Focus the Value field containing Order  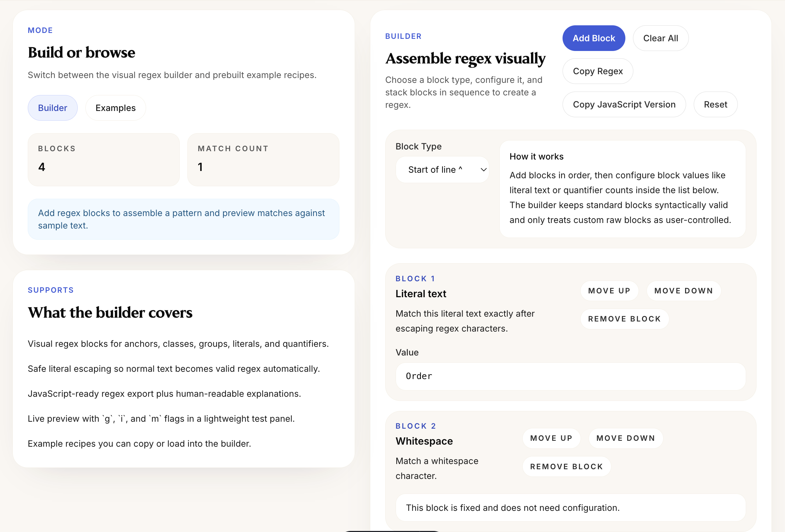571,376
